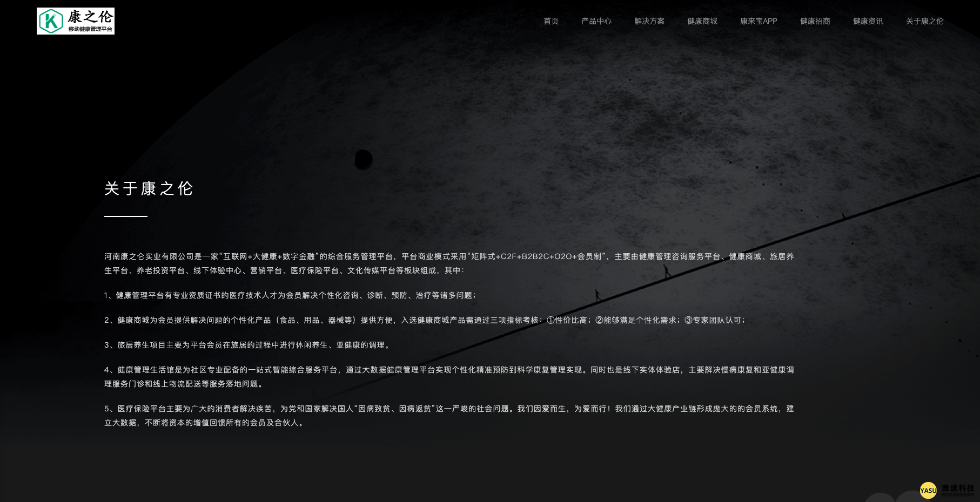980x502 pixels.
Task: Click point 1 about 健康管理平台 text
Action: pos(290,295)
